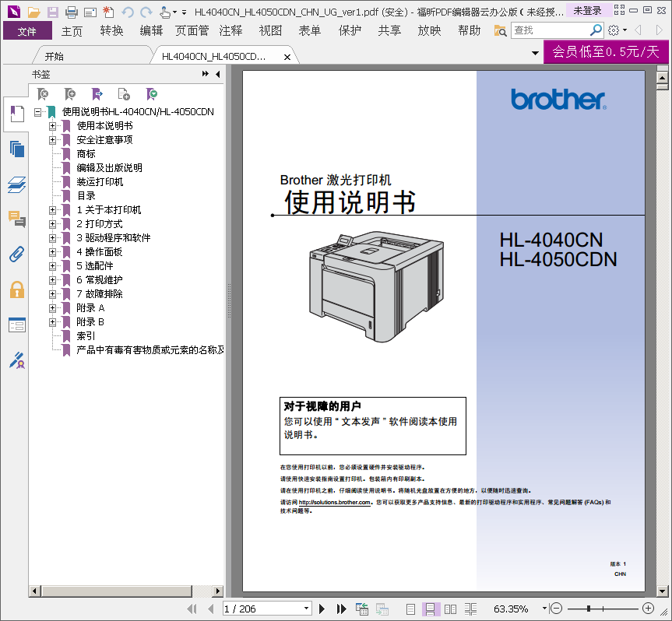Click the 未登录 login button

(587, 11)
